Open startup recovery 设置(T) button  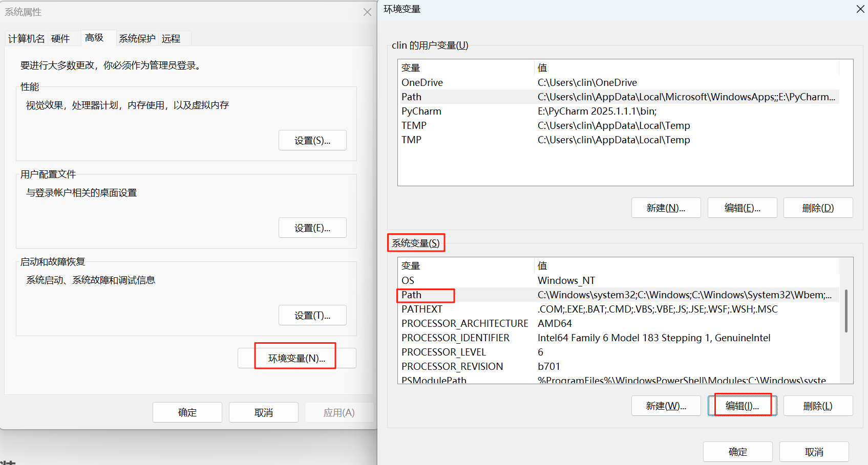point(312,315)
